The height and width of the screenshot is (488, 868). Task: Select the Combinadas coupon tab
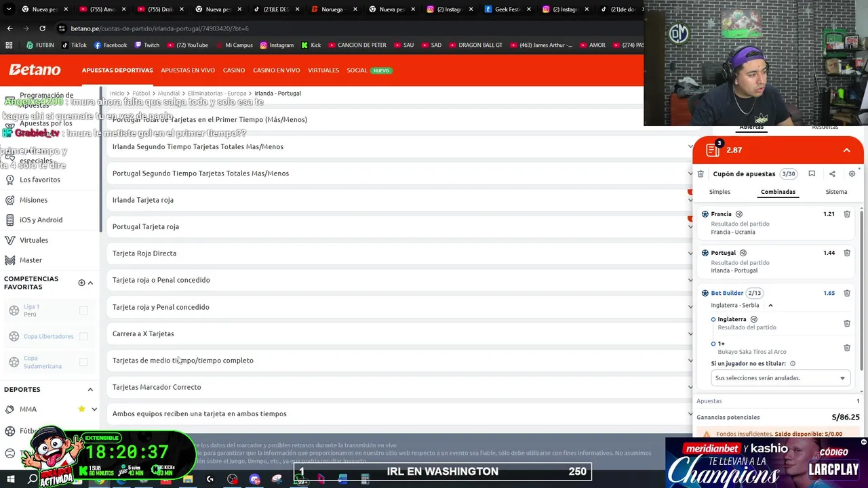778,192
